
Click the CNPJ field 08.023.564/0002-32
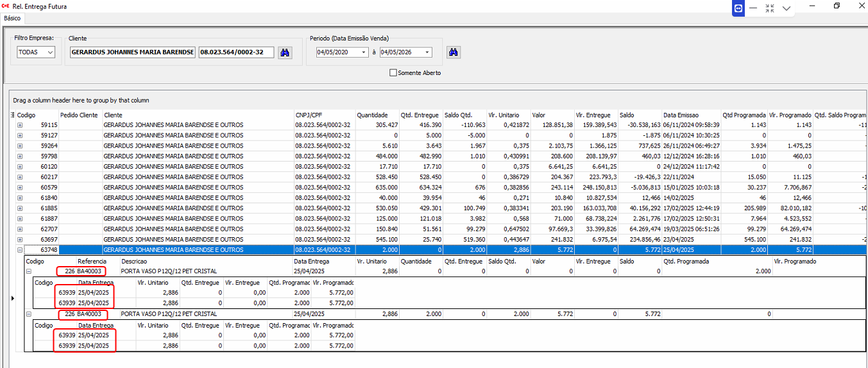235,53
